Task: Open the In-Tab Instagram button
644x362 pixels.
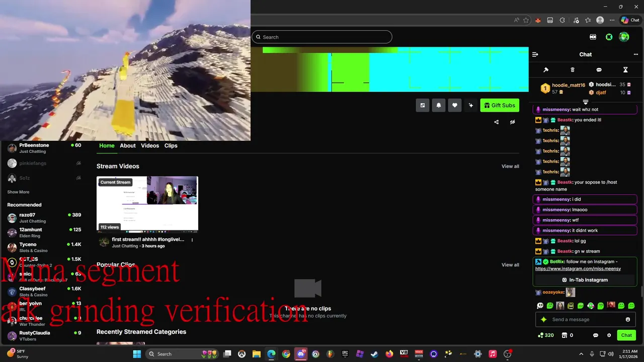Action: (x=585, y=280)
